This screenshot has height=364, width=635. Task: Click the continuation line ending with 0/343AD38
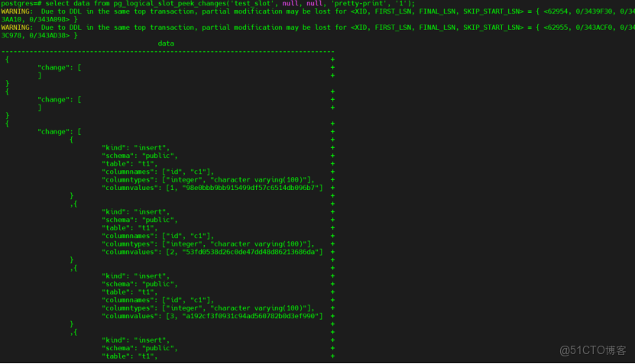pos(39,36)
